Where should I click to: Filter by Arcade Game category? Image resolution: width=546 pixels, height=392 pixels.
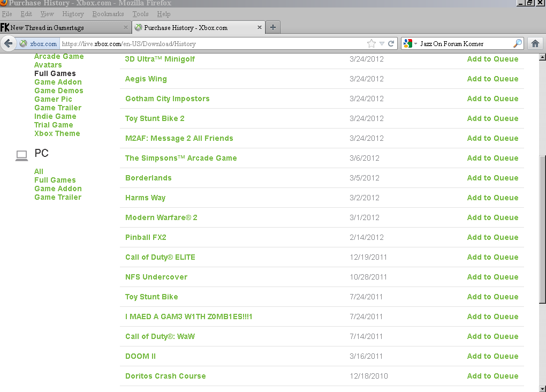59,56
